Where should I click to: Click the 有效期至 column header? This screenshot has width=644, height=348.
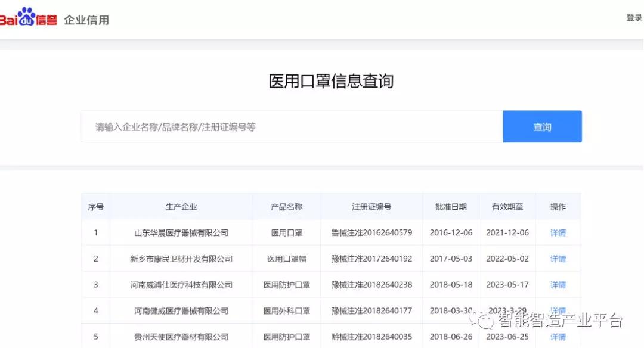507,206
